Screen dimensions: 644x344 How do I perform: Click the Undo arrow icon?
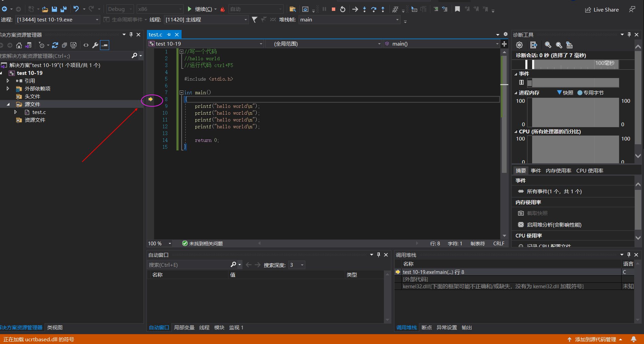76,9
